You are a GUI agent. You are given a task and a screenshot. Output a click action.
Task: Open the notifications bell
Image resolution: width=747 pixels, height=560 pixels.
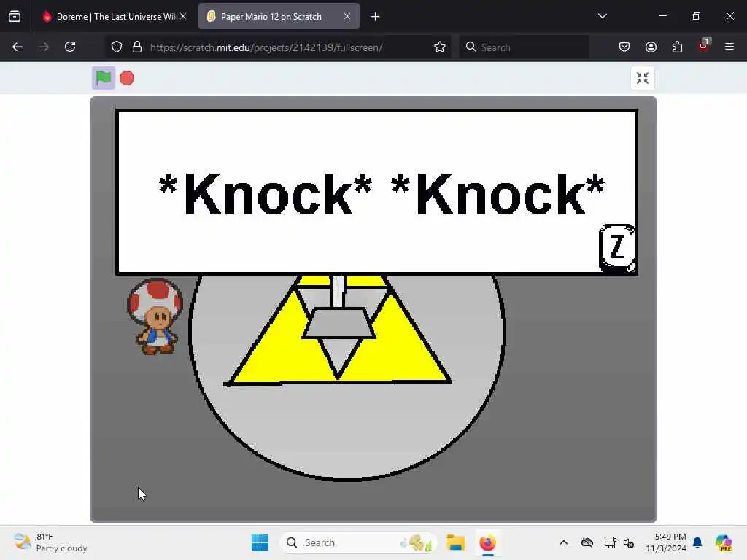(x=697, y=542)
